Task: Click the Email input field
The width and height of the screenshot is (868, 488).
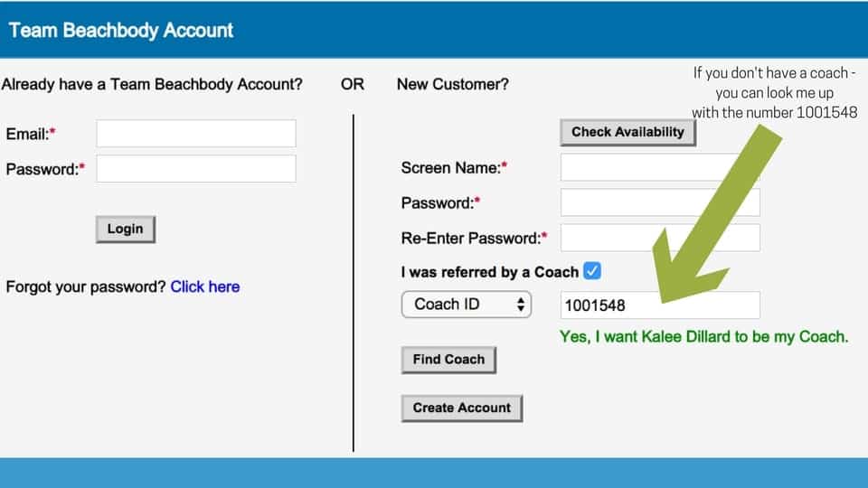Action: (x=196, y=134)
